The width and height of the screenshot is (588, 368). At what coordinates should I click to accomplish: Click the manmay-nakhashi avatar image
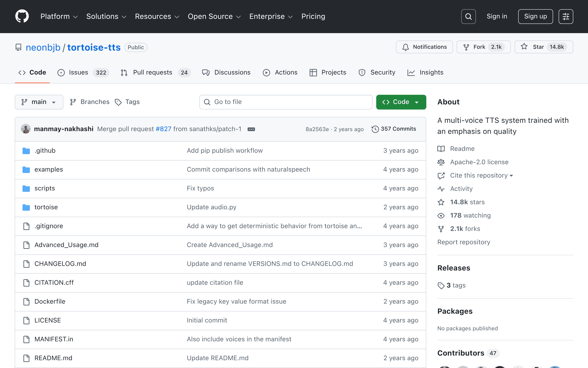click(26, 129)
